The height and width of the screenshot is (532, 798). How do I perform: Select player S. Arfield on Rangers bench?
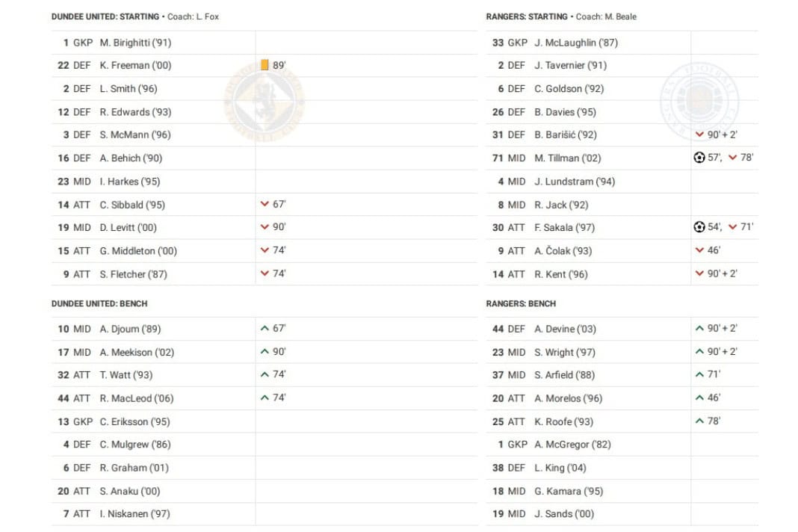564,375
